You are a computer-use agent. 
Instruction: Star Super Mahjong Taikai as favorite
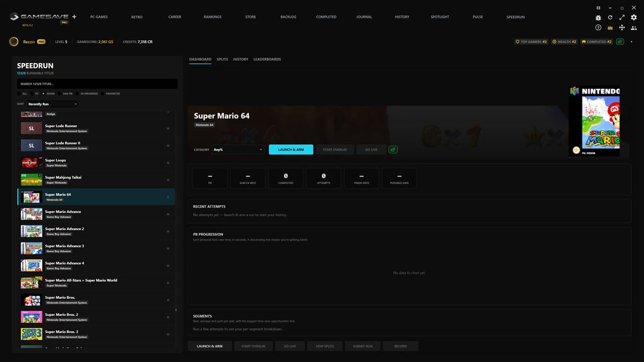point(168,180)
